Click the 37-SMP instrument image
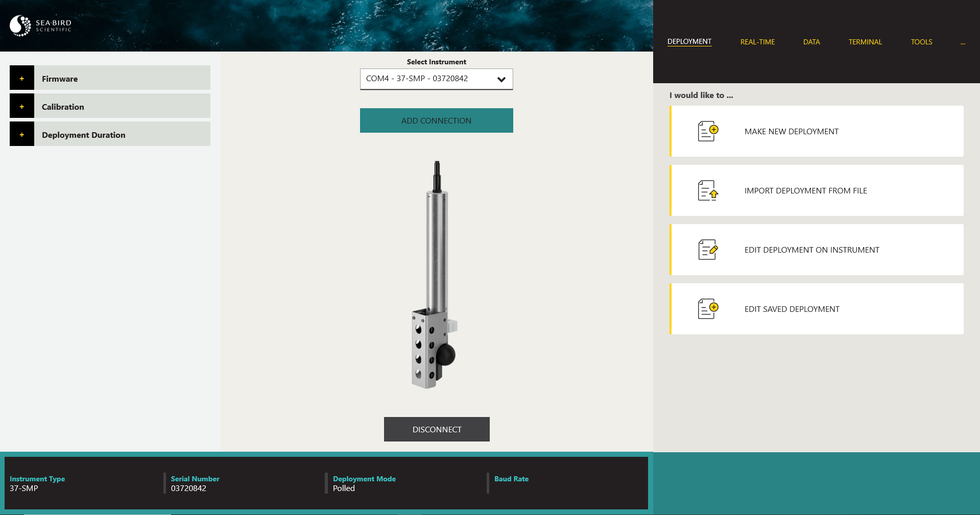This screenshot has width=980, height=515. pyautogui.click(x=435, y=276)
